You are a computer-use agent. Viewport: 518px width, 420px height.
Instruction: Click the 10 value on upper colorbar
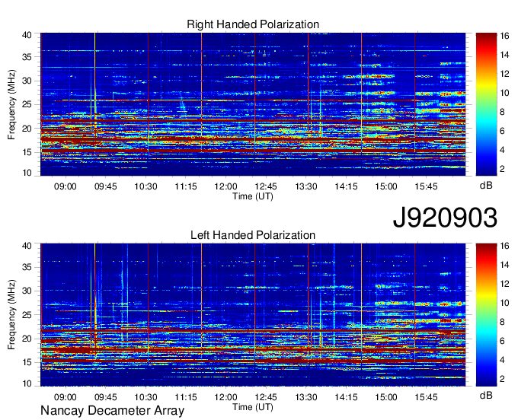click(504, 93)
